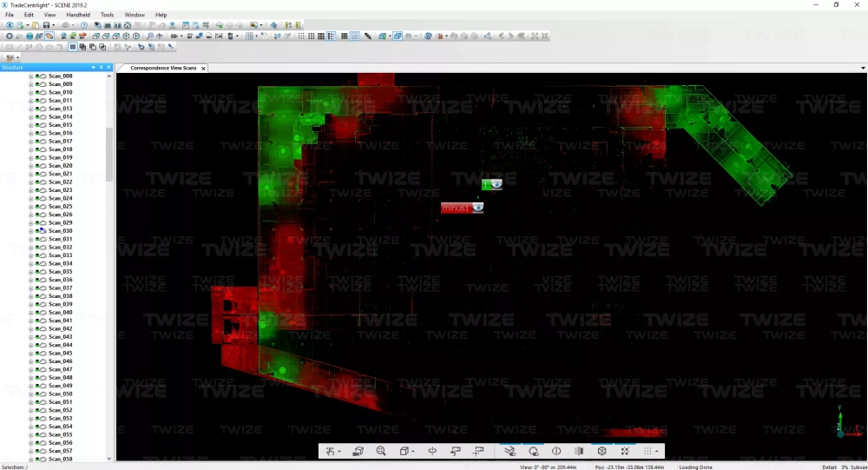Screen dimensions: 868x470
Task: Click the Save icon in the top toolbar
Action: coord(45,25)
